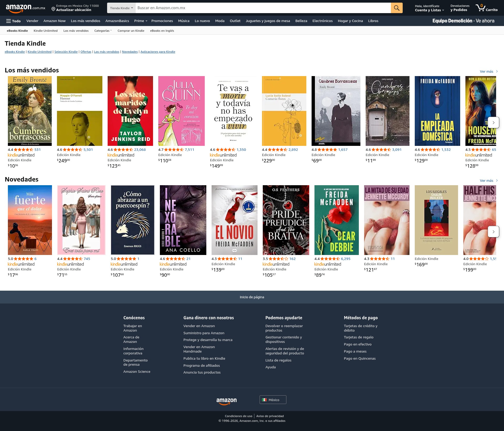Viewport: 504px width, 431px height.
Task: Open Los siete maridos de Evelyn Hugo cover
Action: (130, 111)
